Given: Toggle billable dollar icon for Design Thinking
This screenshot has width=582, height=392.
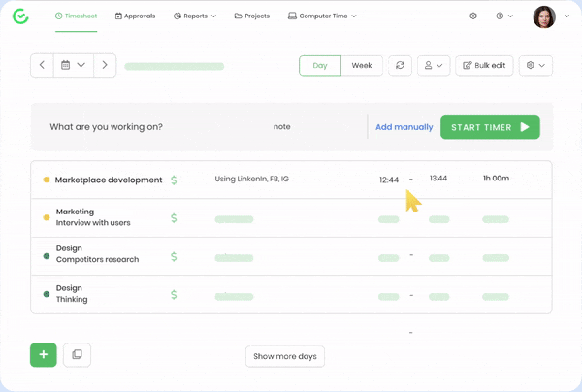Looking at the screenshot, I should [174, 295].
